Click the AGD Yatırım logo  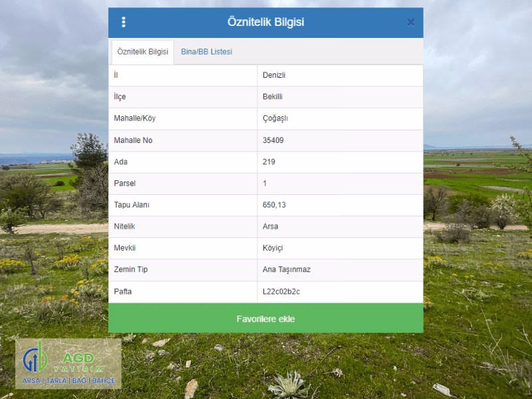[x=68, y=363]
